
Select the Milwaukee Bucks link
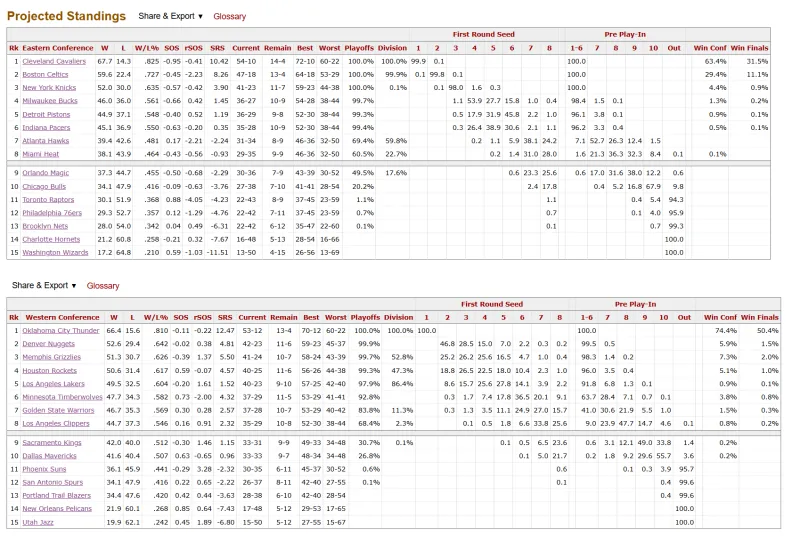point(50,101)
